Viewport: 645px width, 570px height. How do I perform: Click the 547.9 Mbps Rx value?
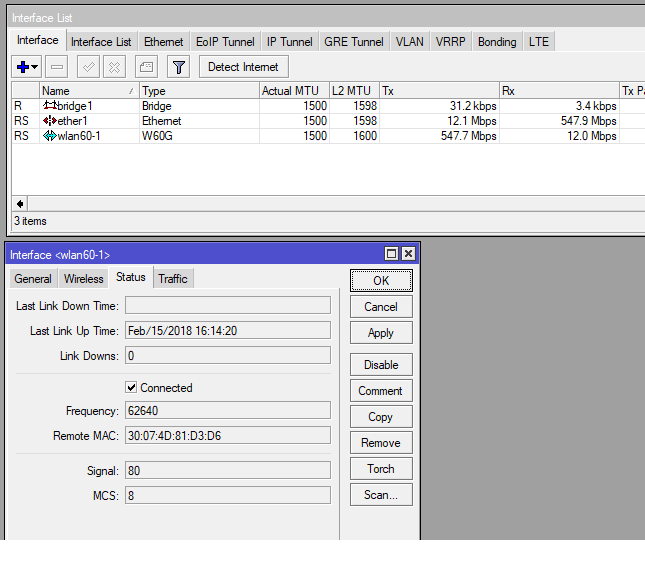(589, 121)
